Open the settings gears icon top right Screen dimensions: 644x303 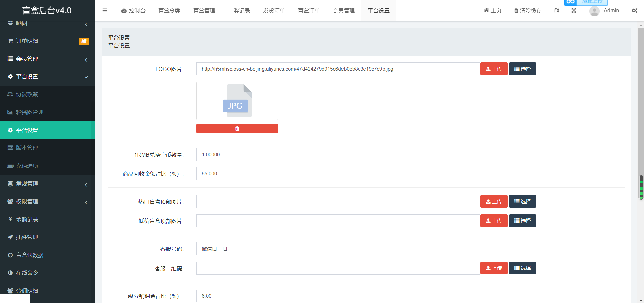coord(635,10)
